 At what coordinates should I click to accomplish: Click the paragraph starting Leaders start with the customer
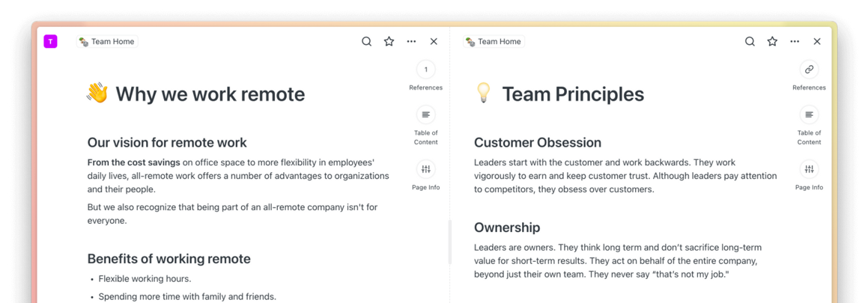click(625, 176)
